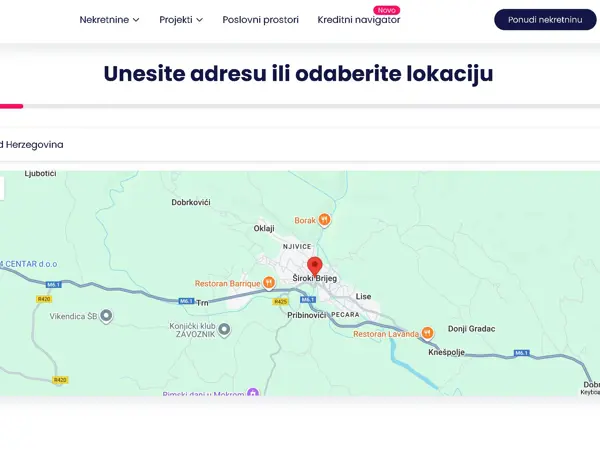
Task: Expand the Projekti dropdown menu
Action: point(181,20)
